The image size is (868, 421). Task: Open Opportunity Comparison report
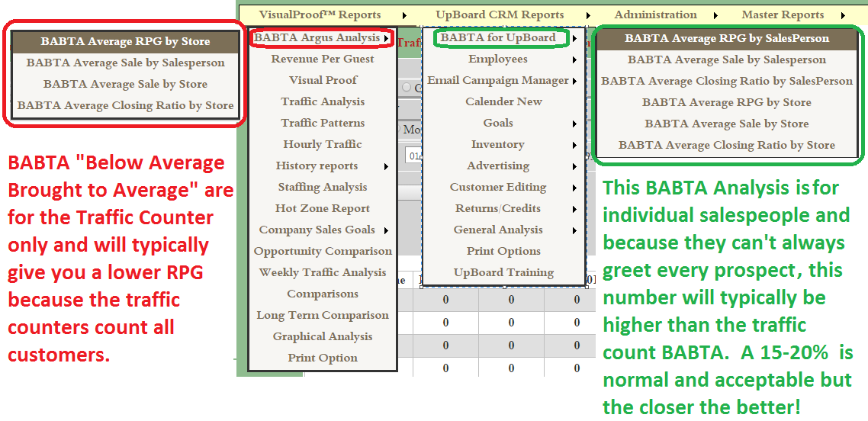(x=322, y=251)
